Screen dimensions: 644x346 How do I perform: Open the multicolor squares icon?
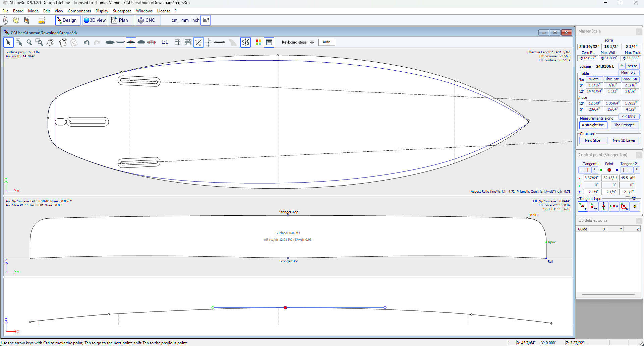tap(258, 43)
